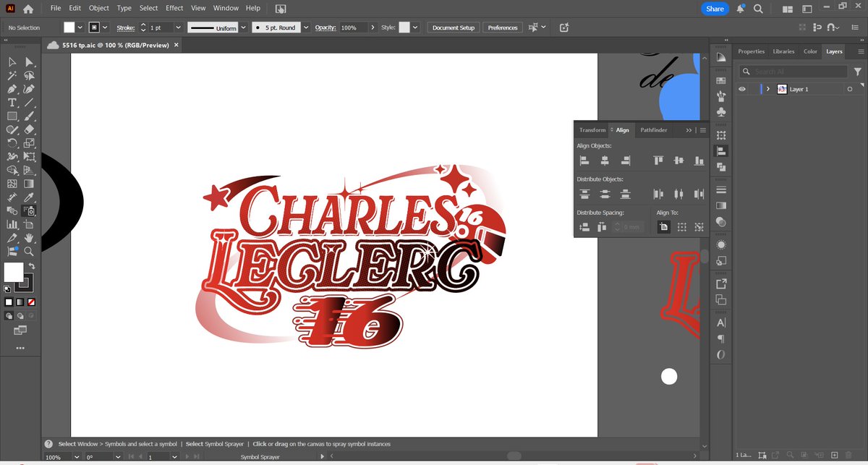This screenshot has height=465, width=868.
Task: Open the fill color dropdown arrow
Action: click(x=81, y=27)
